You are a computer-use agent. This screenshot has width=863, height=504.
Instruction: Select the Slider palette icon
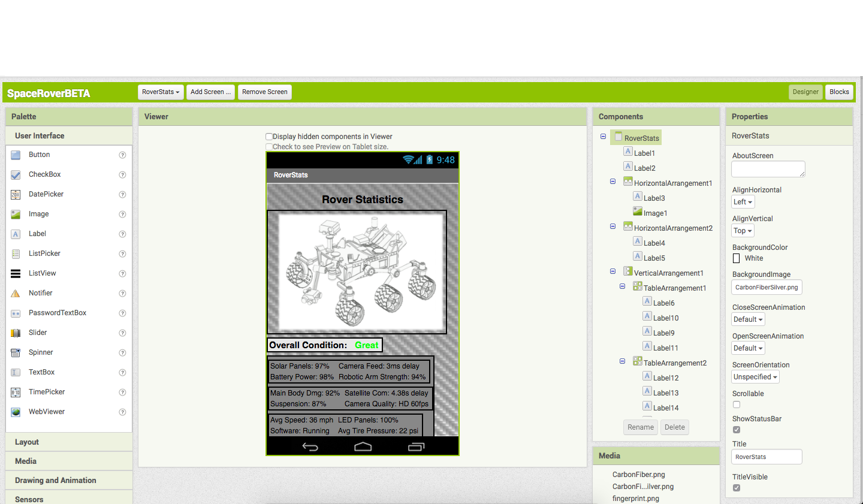[x=16, y=333]
